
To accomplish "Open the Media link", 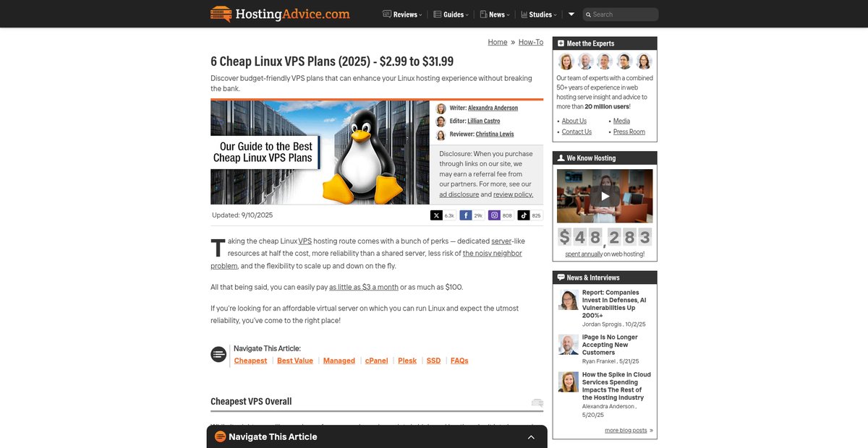I will click(621, 121).
